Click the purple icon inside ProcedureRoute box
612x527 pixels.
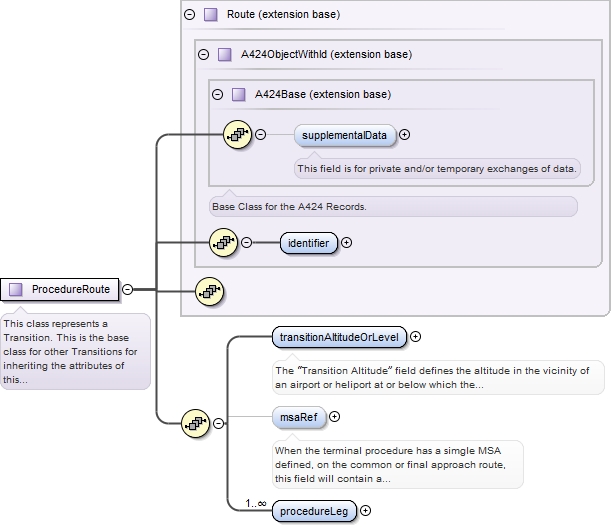(x=16, y=290)
